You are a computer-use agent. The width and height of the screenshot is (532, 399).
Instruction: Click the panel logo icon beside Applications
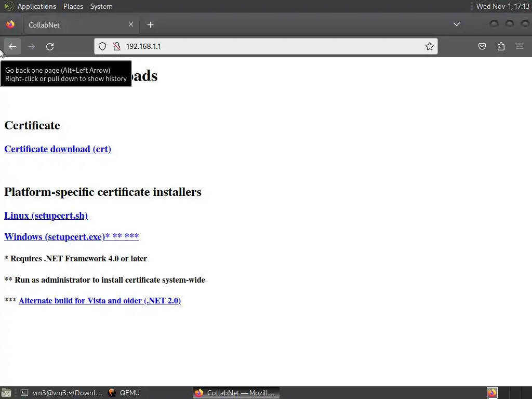coord(8,6)
